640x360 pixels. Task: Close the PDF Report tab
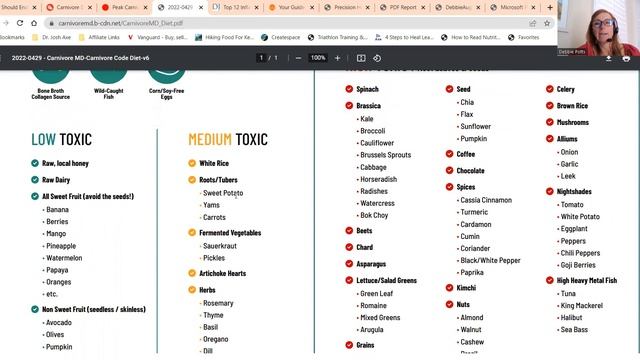423,7
